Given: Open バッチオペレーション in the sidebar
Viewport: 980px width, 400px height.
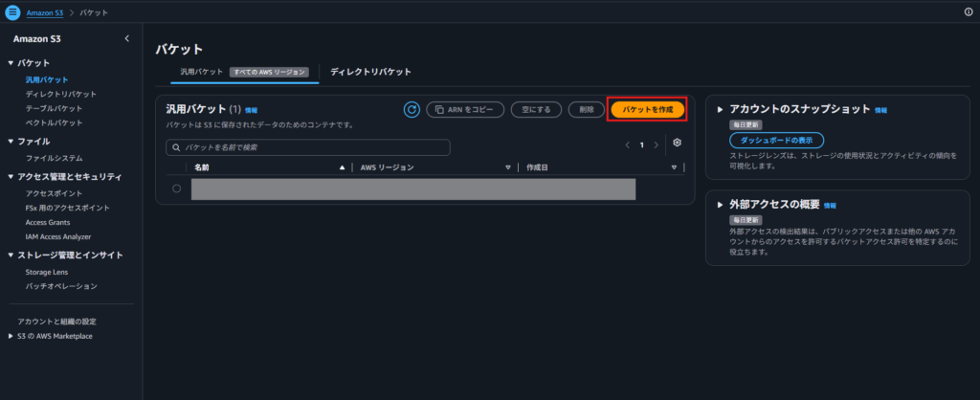Looking at the screenshot, I should pyautogui.click(x=61, y=286).
